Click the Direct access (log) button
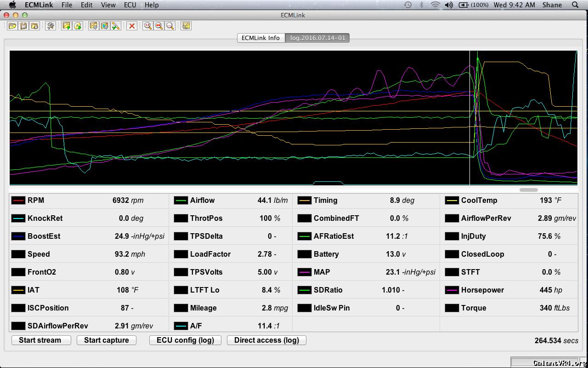The height and width of the screenshot is (368, 588). point(266,340)
